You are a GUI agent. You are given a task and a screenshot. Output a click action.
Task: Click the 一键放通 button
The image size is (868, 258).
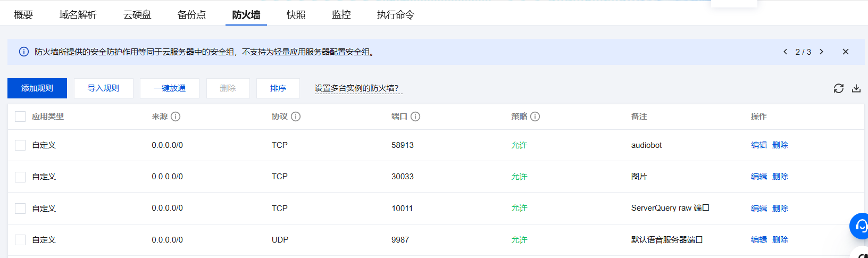click(x=170, y=88)
